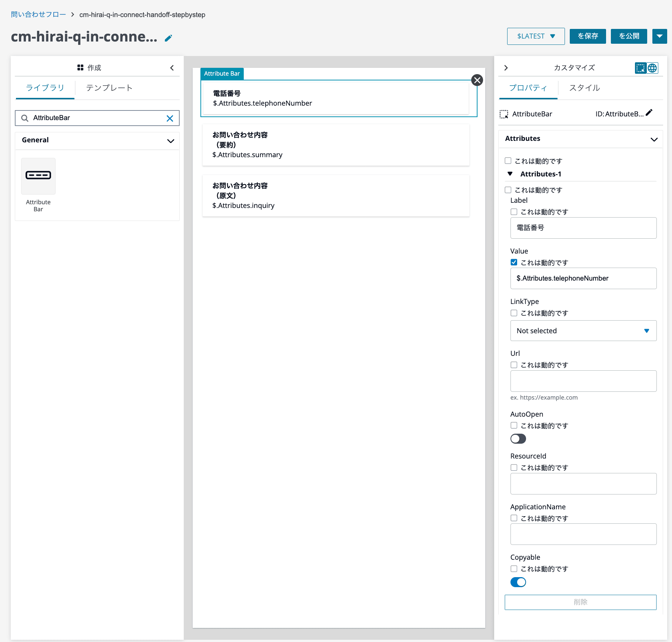The height and width of the screenshot is (642, 672).
Task: Open the ライブラリ tab
Action: point(45,88)
